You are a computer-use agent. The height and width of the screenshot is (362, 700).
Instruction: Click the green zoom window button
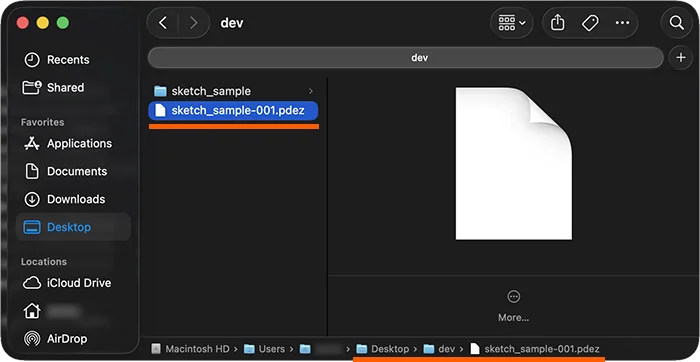[63, 23]
